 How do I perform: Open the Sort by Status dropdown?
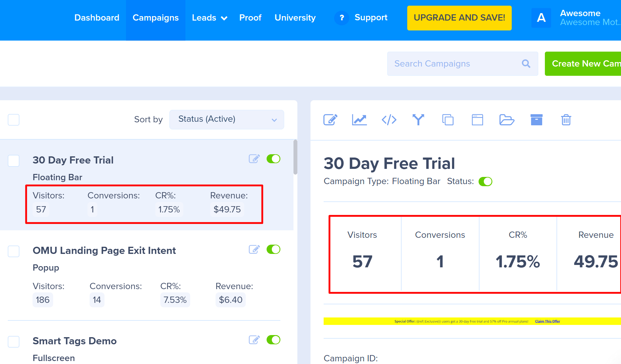(227, 120)
